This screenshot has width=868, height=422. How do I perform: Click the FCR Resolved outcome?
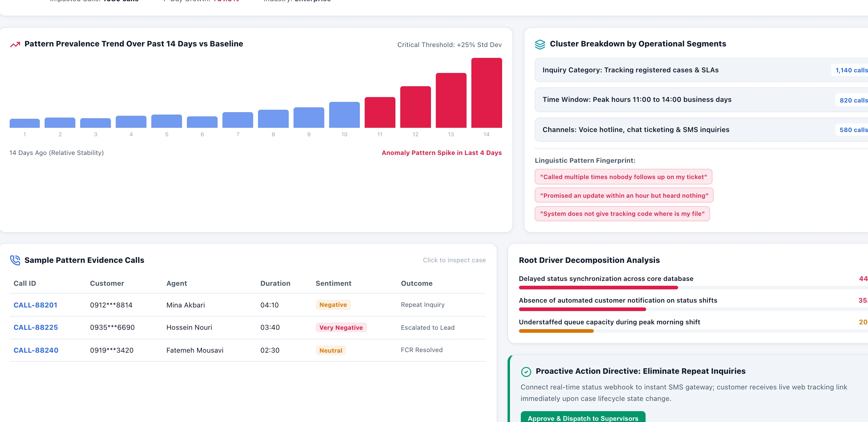pyautogui.click(x=422, y=350)
